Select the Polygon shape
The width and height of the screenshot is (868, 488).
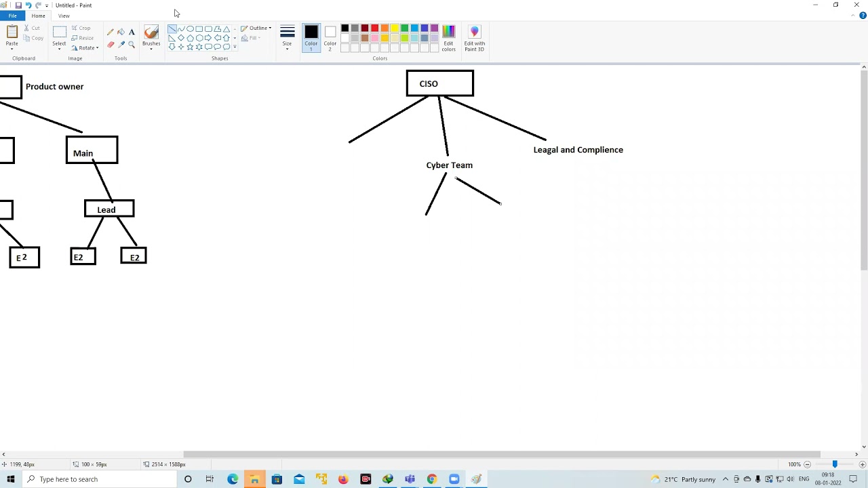[217, 29]
